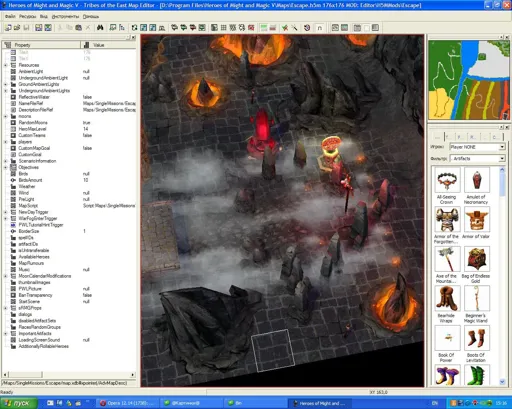Select All-Seeing Crown artifact thumbnail
Image resolution: width=512 pixels, height=409 pixels.
(447, 180)
